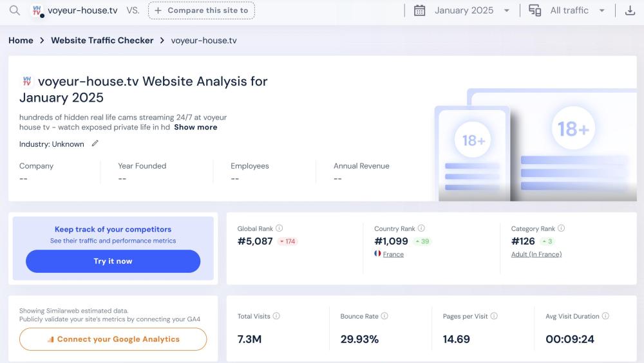Click the info icon beside Avg Visit Duration
This screenshot has width=644, height=363.
click(x=605, y=316)
